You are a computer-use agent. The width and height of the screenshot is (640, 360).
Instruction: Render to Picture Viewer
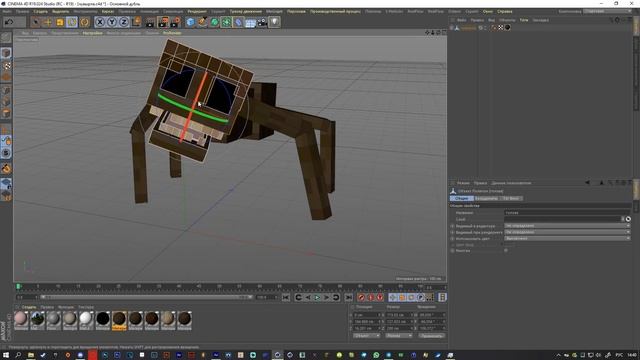(x=163, y=22)
